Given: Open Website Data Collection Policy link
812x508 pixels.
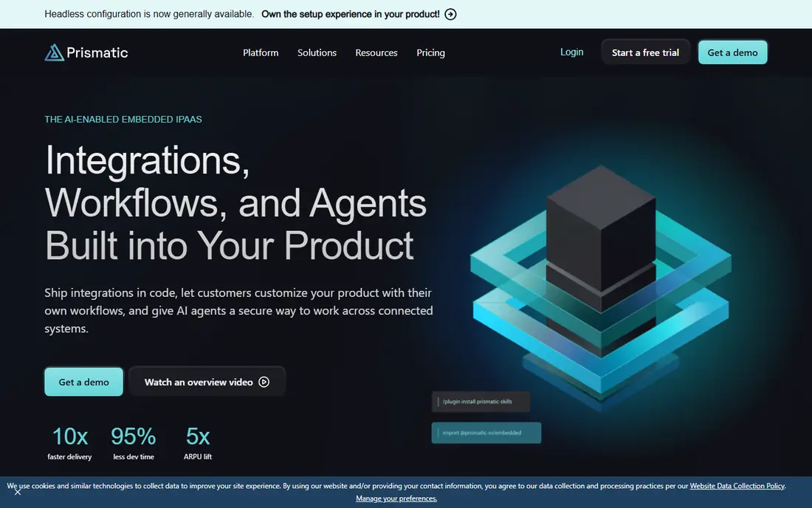Looking at the screenshot, I should point(737,486).
